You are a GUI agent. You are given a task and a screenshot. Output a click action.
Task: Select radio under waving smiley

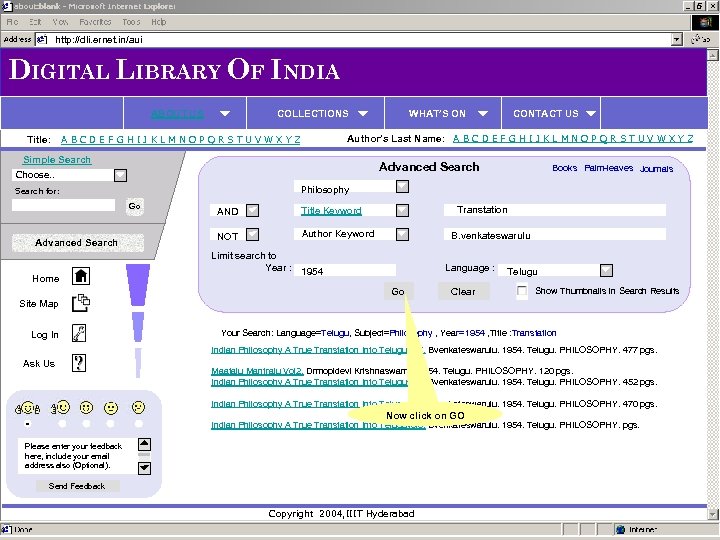[62, 424]
